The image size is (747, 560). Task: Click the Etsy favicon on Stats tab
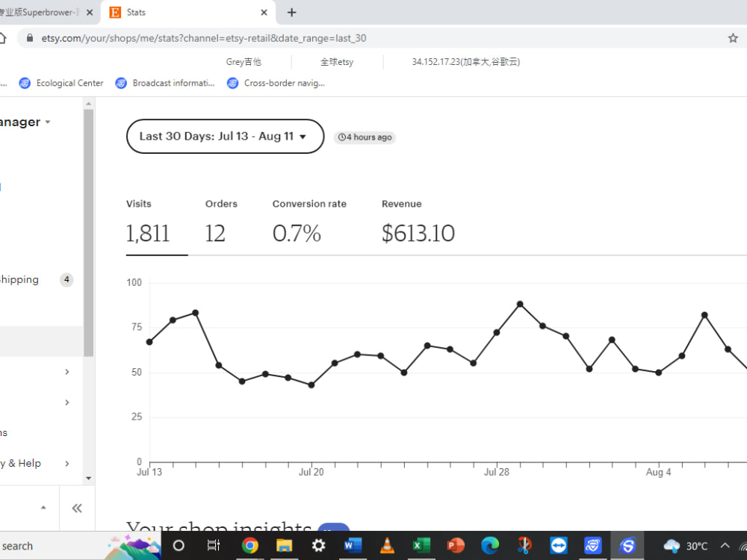point(115,13)
